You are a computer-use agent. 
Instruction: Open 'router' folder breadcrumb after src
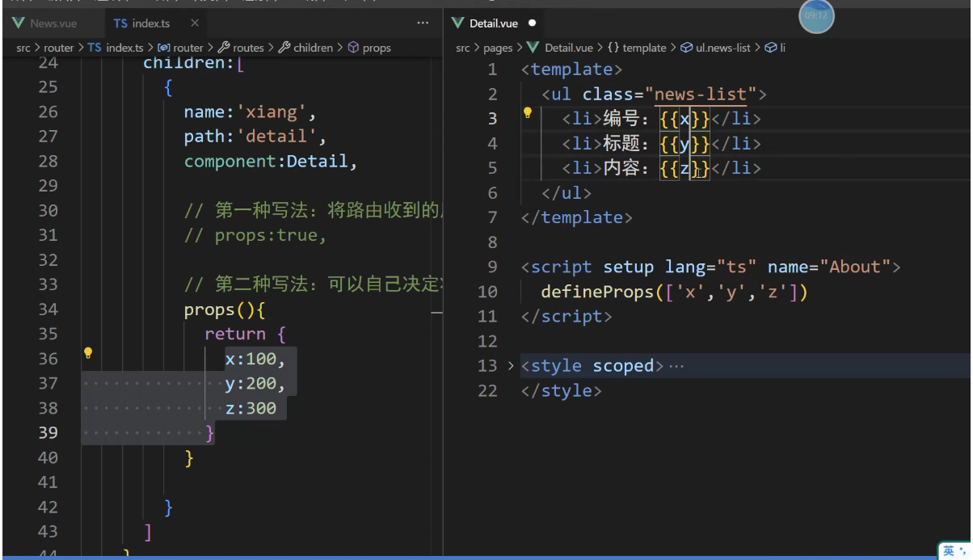coord(59,48)
